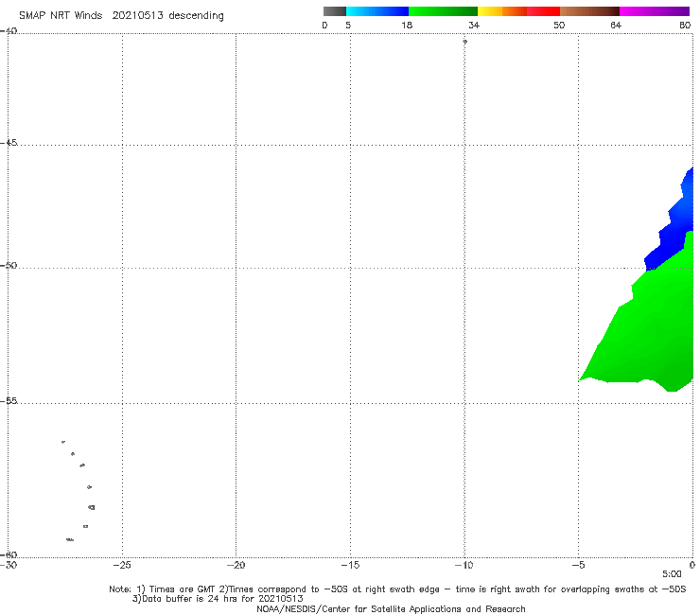Click the '-10' longitude axis label
The image size is (700, 615).
click(464, 565)
